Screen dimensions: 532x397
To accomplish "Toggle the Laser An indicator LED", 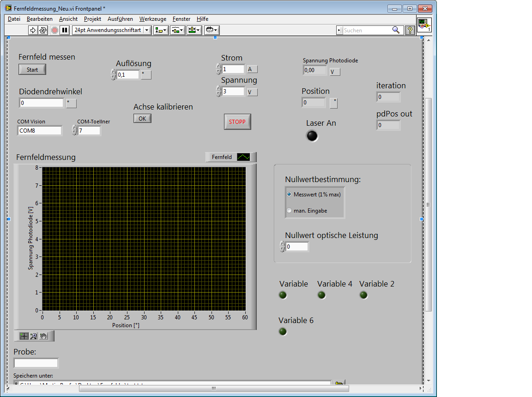I will click(x=313, y=136).
